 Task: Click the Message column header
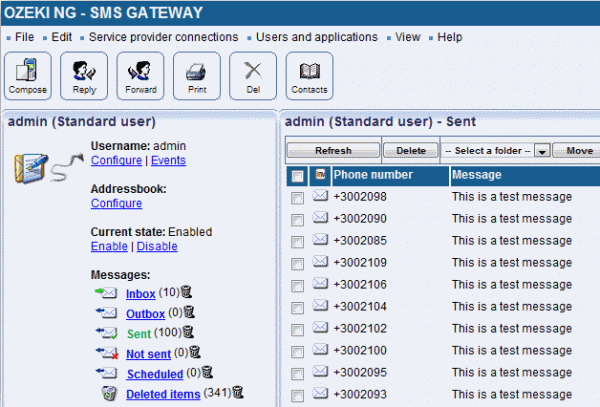click(525, 176)
